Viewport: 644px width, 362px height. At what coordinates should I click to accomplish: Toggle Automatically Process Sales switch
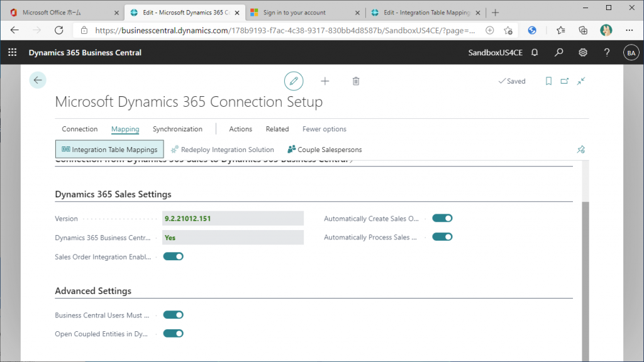(442, 237)
